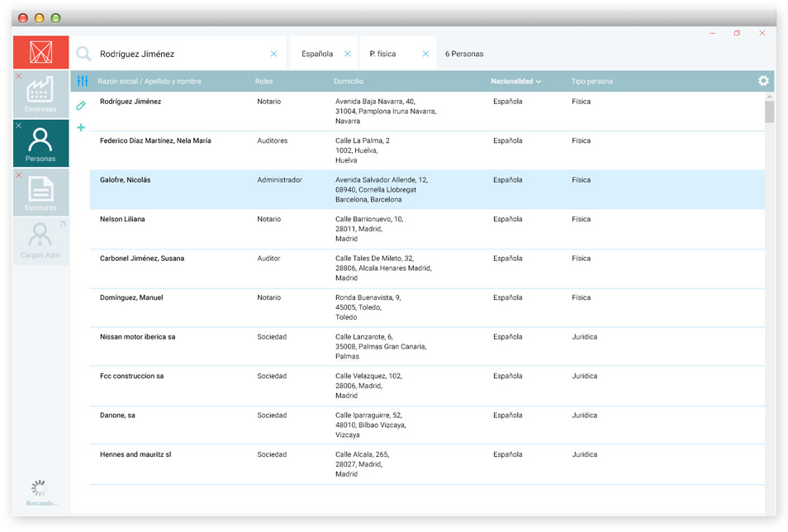Close the Empresas tab with X
Viewport: 788px width, 532px height.
(x=19, y=77)
